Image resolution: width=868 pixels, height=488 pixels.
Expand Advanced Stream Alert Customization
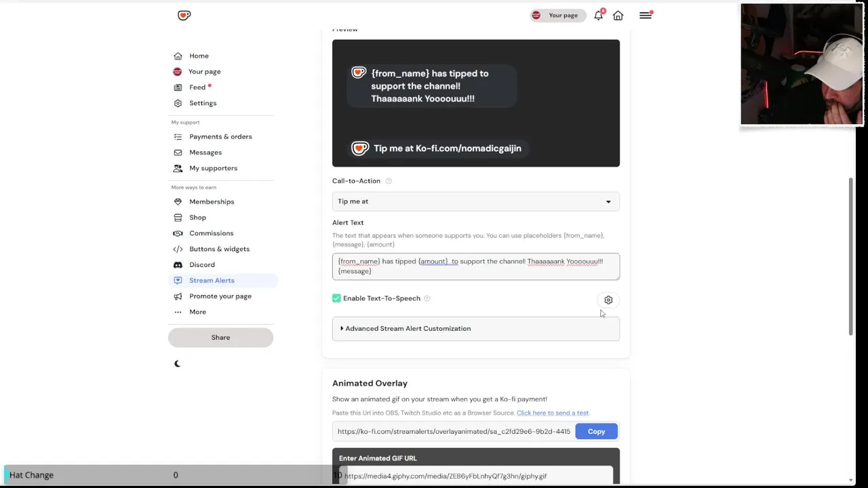475,329
